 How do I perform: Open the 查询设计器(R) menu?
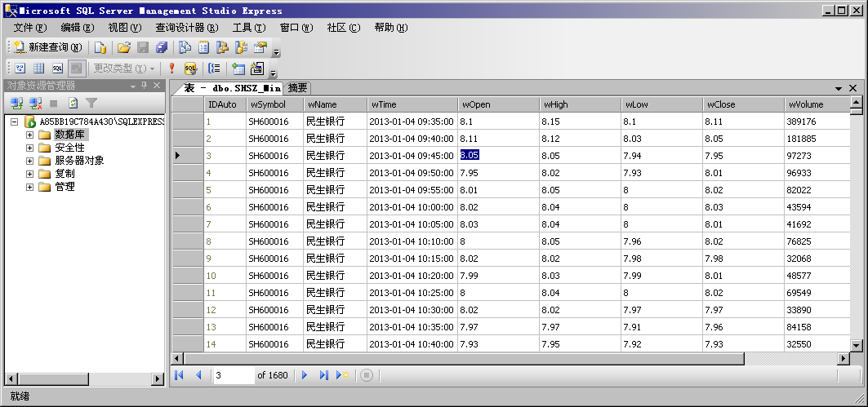[x=186, y=28]
